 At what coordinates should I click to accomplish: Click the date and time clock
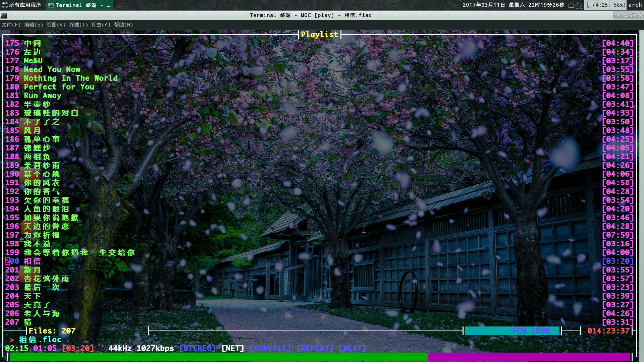[513, 5]
